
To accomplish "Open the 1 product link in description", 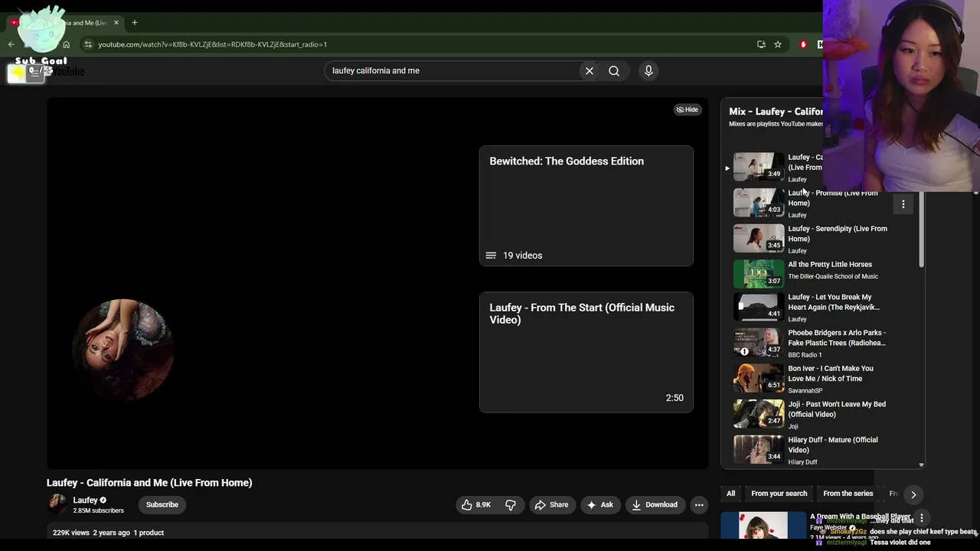I will point(149,533).
